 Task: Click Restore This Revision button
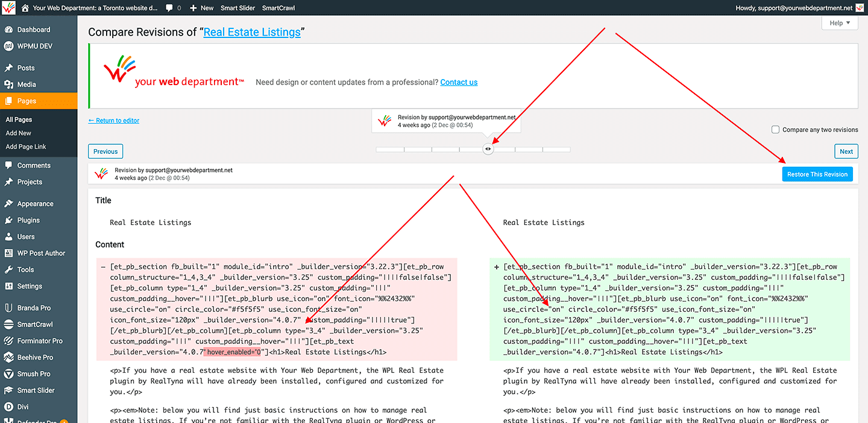coord(817,174)
